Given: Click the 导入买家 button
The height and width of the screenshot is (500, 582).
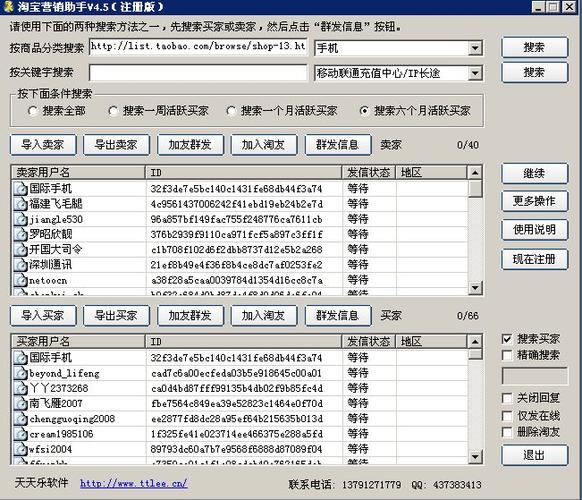Looking at the screenshot, I should pyautogui.click(x=43, y=316).
